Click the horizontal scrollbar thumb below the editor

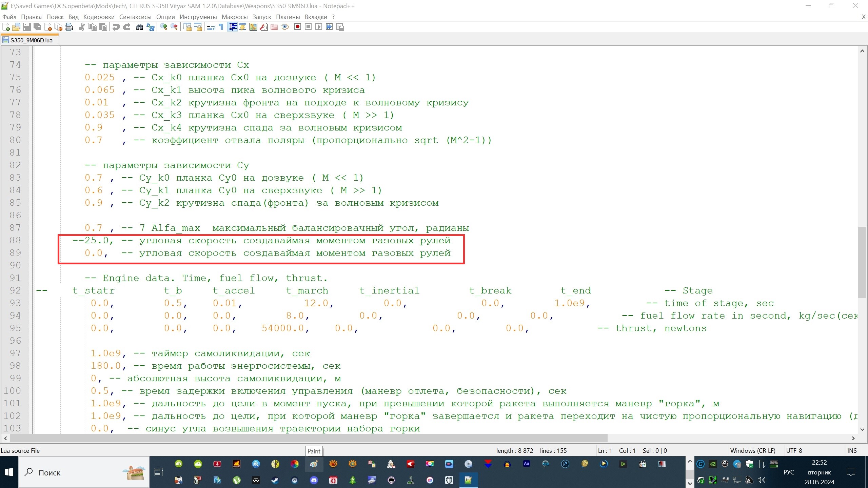tap(309, 438)
